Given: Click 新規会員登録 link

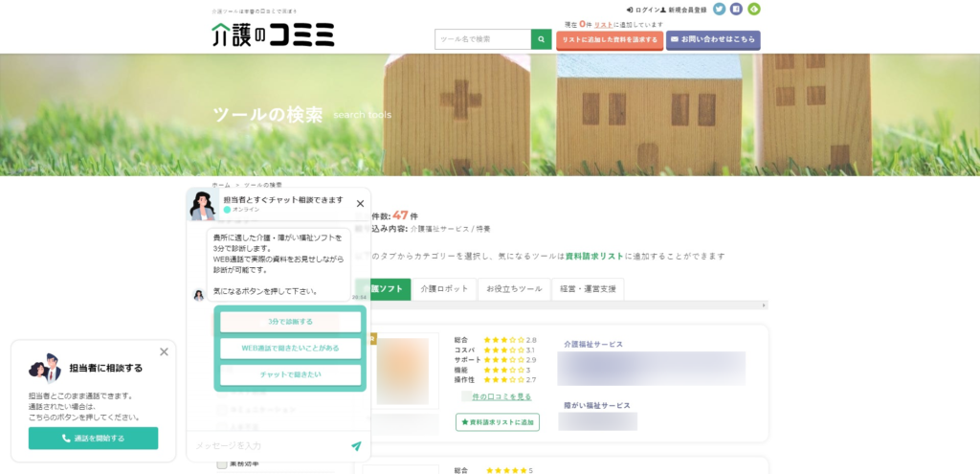Looking at the screenshot, I should [x=683, y=10].
